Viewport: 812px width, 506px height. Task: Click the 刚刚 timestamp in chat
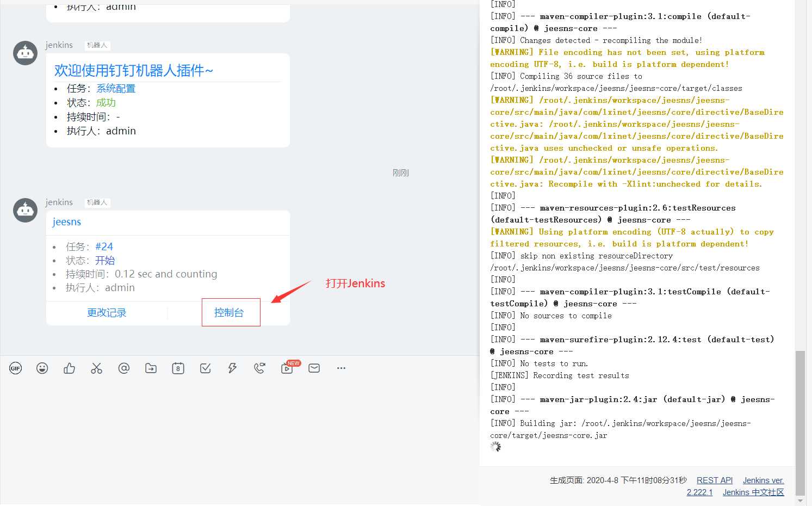tap(401, 172)
